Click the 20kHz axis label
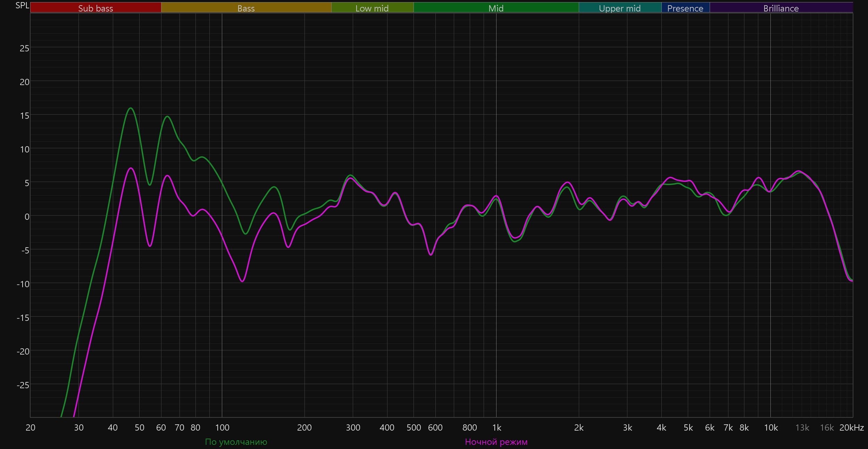 click(851, 427)
